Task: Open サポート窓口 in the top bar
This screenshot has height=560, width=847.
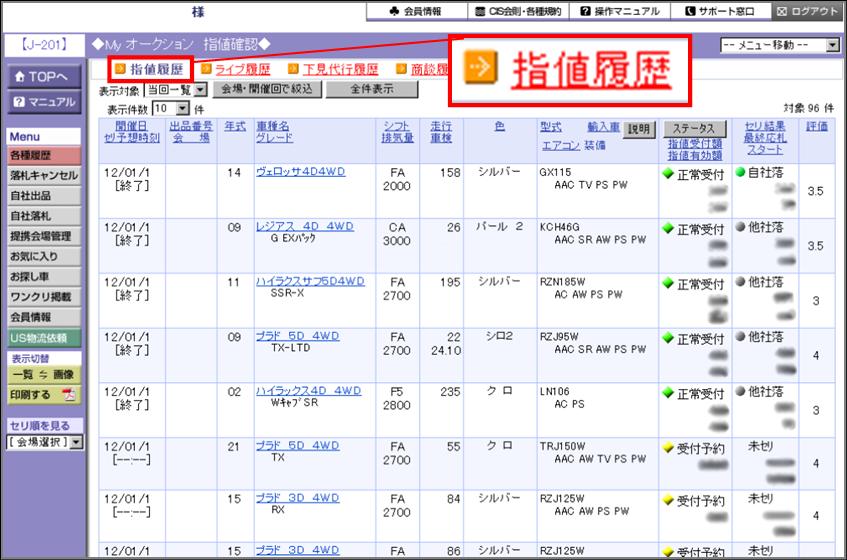Action: (x=720, y=11)
